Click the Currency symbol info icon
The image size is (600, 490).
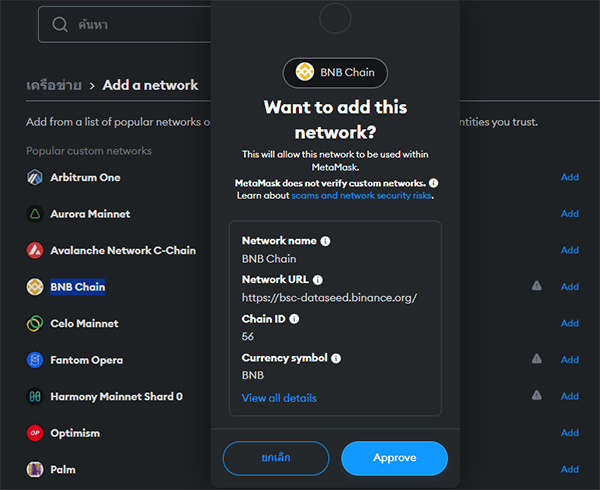point(336,358)
